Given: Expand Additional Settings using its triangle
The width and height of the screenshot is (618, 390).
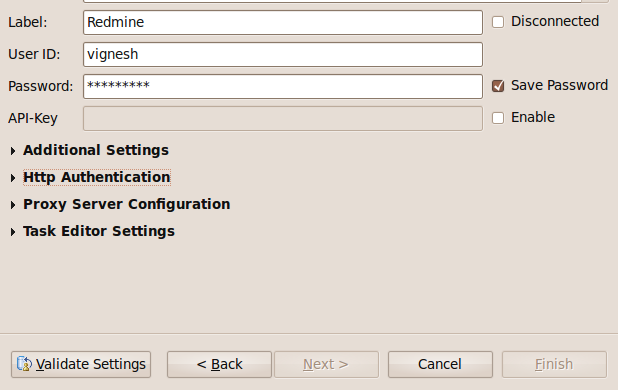Looking at the screenshot, I should (x=13, y=151).
